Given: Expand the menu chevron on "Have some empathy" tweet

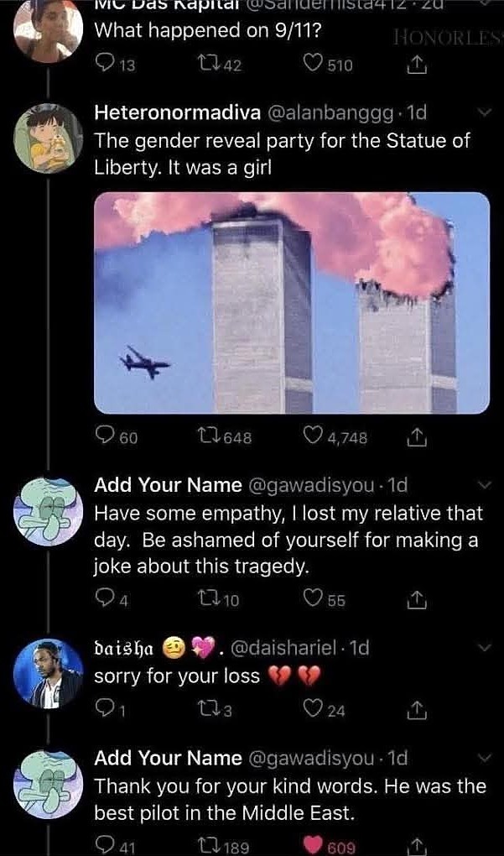Looking at the screenshot, I should click(484, 485).
